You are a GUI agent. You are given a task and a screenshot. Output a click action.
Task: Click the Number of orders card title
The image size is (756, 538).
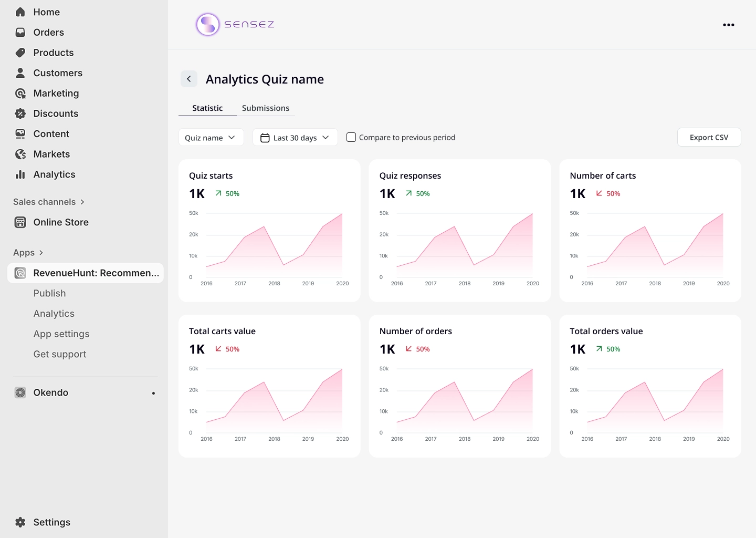(416, 331)
